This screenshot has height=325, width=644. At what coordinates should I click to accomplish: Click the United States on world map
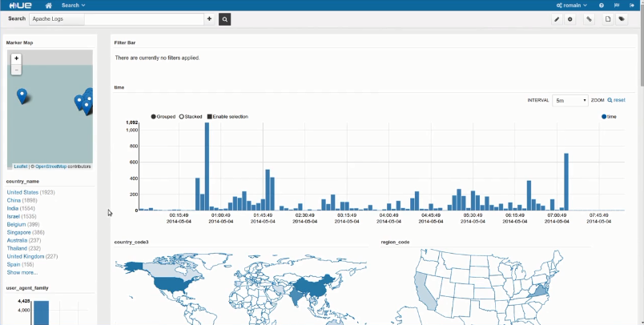(x=172, y=283)
